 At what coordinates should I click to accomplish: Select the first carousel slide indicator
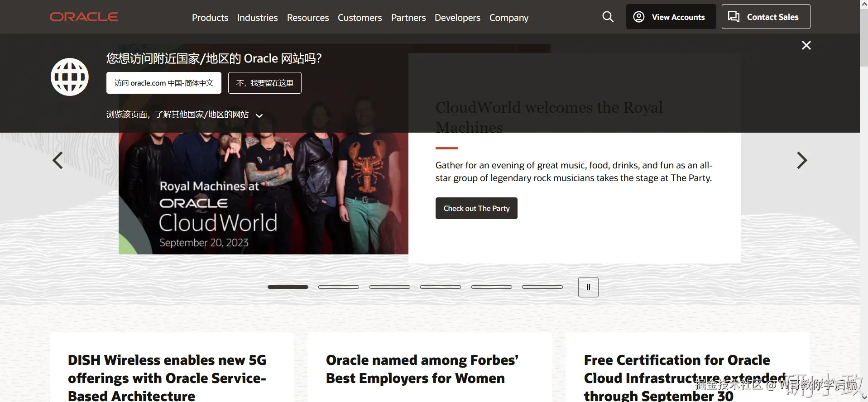click(x=288, y=287)
